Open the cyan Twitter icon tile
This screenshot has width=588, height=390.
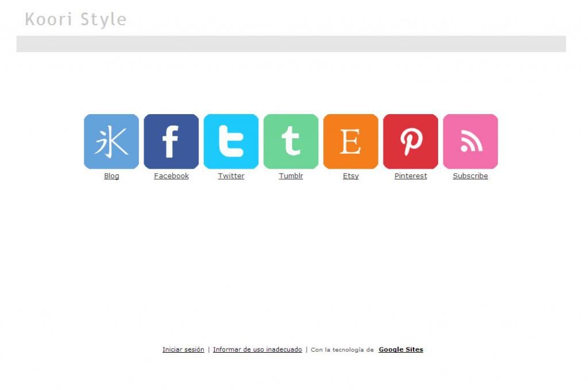click(231, 142)
